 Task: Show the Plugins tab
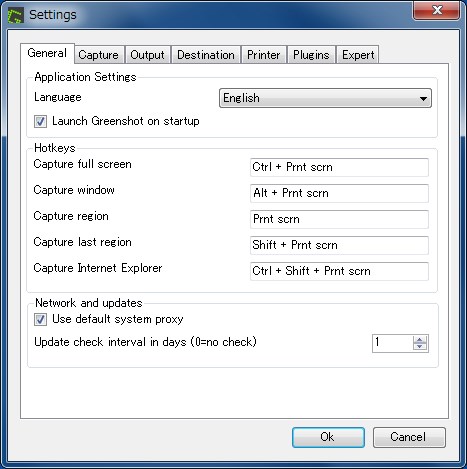pos(311,55)
